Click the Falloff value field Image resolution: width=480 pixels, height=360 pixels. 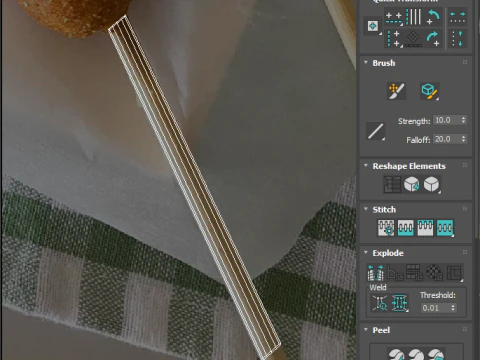coord(446,139)
